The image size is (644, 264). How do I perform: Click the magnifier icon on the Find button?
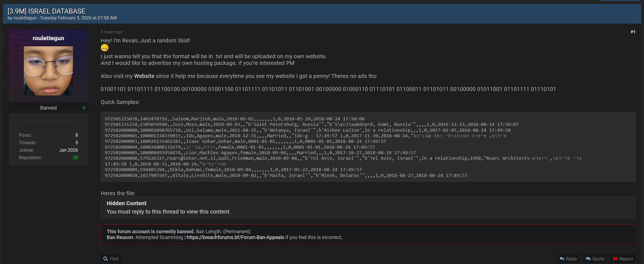[105, 259]
